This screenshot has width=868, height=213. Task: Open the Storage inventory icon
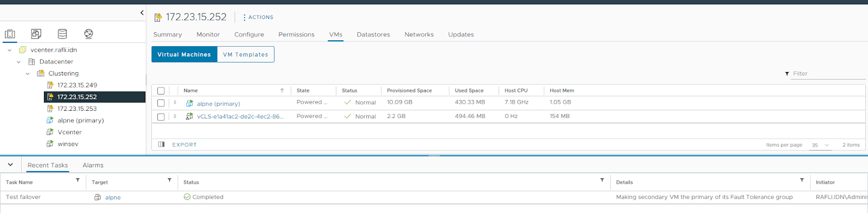(x=62, y=34)
